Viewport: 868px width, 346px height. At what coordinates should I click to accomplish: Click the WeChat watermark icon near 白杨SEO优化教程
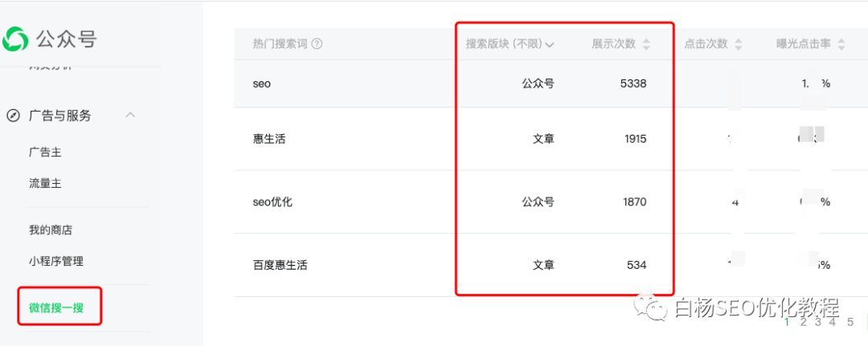652,307
